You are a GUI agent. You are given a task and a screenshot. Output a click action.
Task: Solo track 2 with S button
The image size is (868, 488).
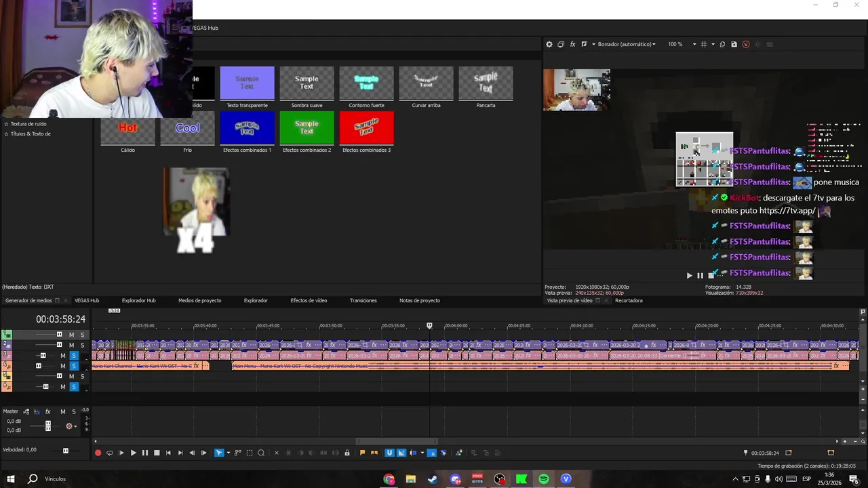click(x=82, y=345)
